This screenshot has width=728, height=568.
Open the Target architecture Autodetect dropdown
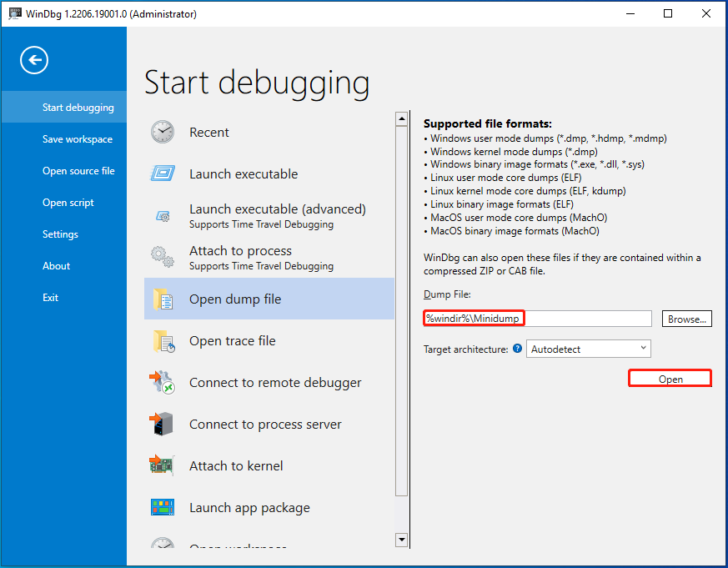588,349
